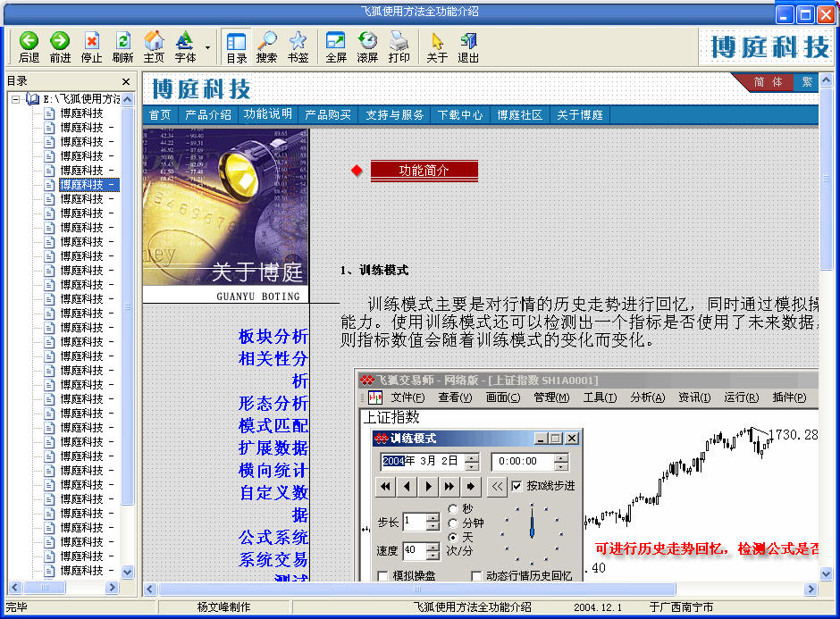Viewport: 840px width, 619px height.
Task: Open 分析(A) menu in 飞狐交易师 window
Action: tap(647, 397)
